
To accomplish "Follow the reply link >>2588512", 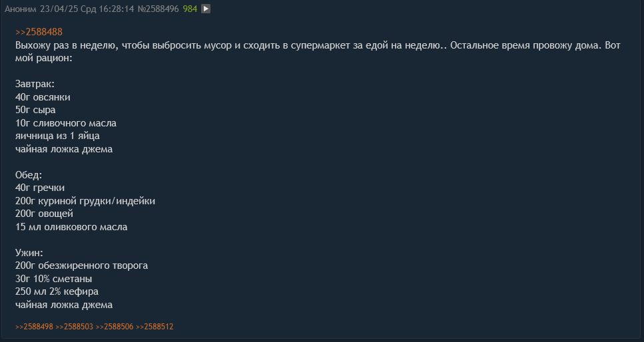I will click(x=155, y=327).
